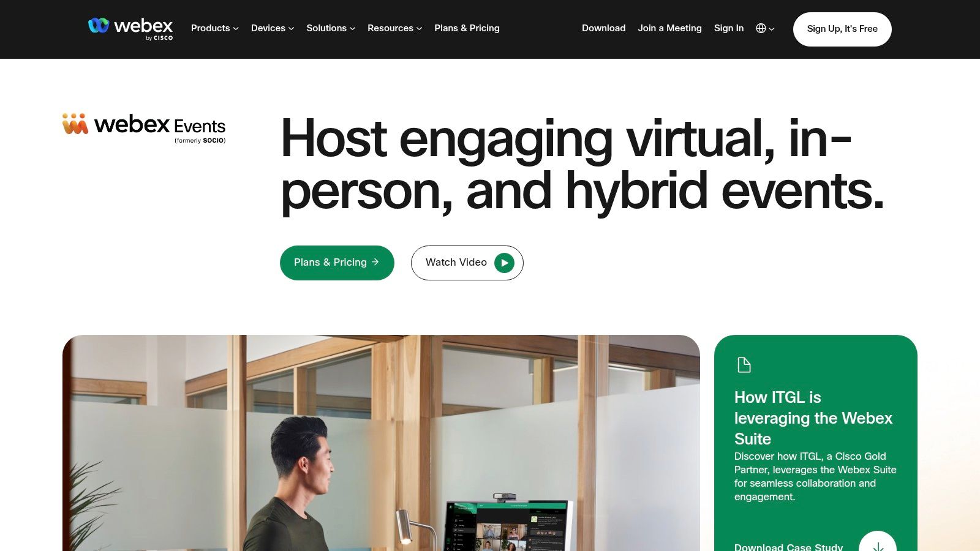Expand the Solutions dropdown menu
This screenshot has height=551, width=980.
(331, 28)
